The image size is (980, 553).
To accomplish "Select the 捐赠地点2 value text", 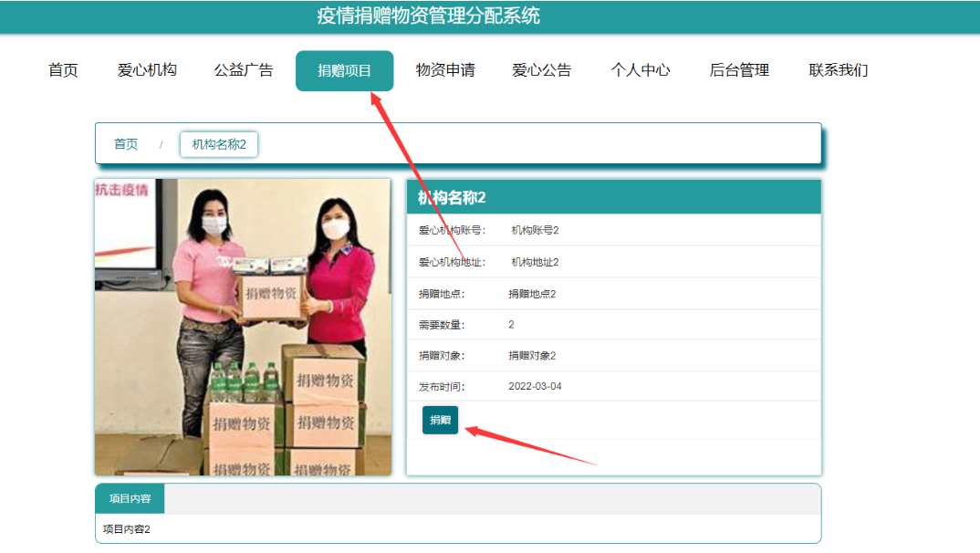I will [532, 295].
